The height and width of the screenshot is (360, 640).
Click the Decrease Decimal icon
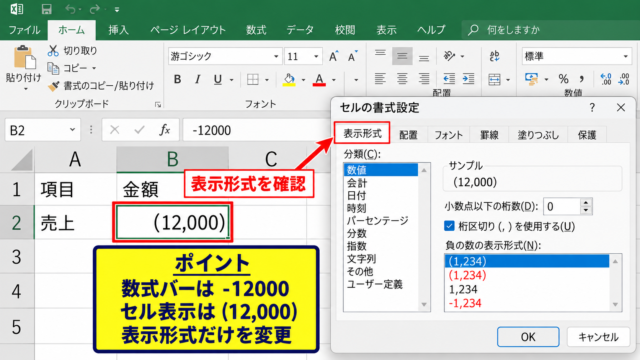pyautogui.click(x=624, y=79)
